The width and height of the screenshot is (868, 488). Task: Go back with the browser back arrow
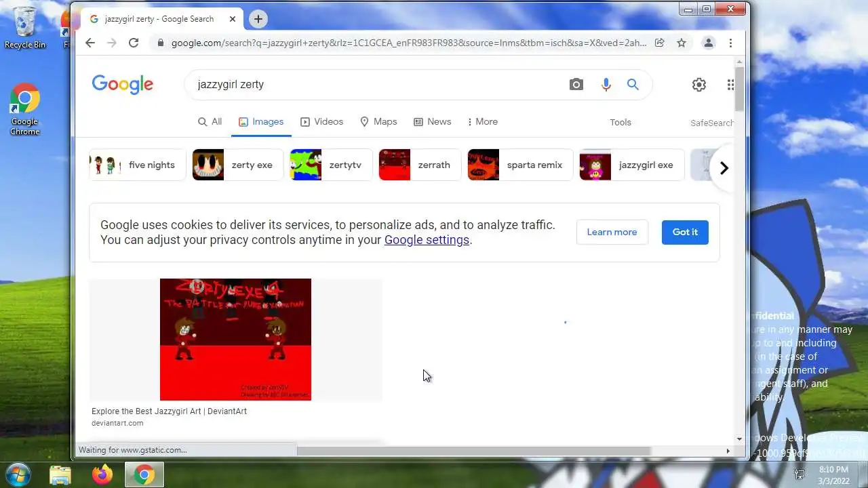tap(90, 43)
